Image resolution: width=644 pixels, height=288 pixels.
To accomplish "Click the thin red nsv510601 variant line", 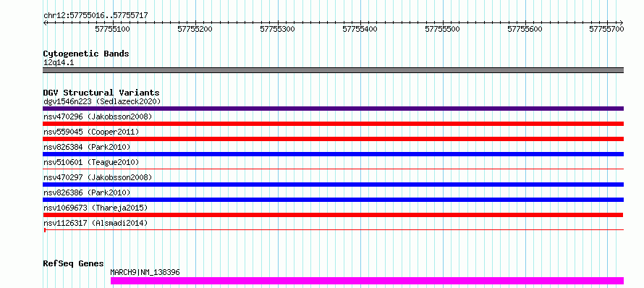I will coord(333,169).
